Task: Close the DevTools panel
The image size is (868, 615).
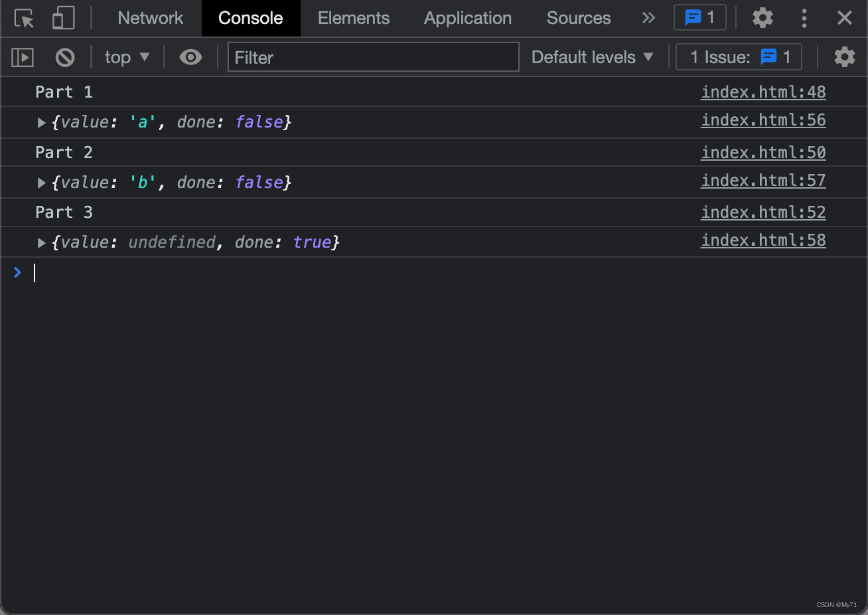Action: click(844, 18)
